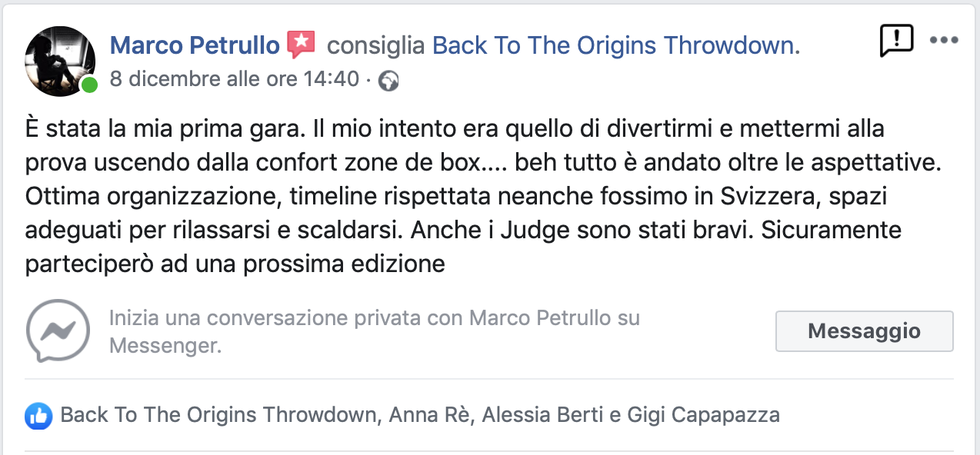Click the Messaggio button
The width and height of the screenshot is (980, 455).
click(864, 331)
